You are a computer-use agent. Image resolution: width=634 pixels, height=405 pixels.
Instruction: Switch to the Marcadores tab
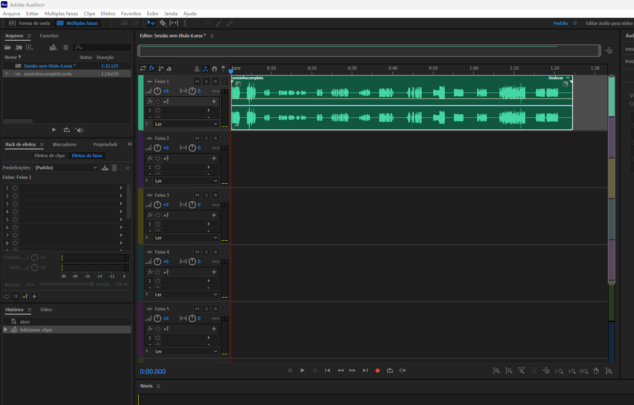64,145
